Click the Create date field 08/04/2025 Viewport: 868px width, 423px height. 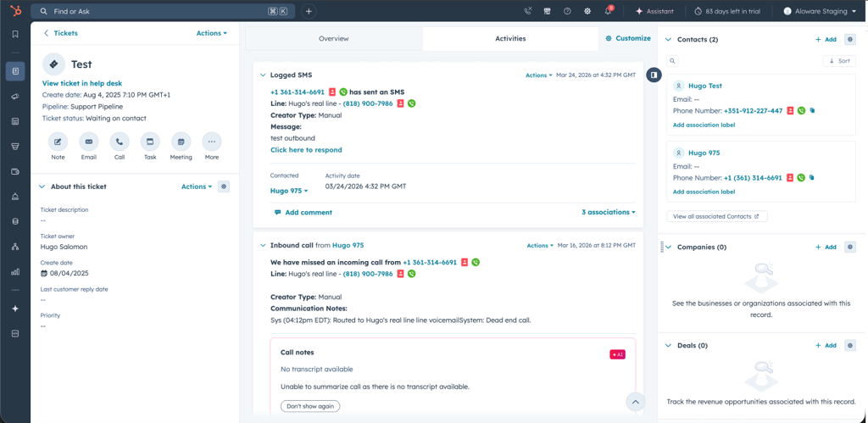point(64,273)
